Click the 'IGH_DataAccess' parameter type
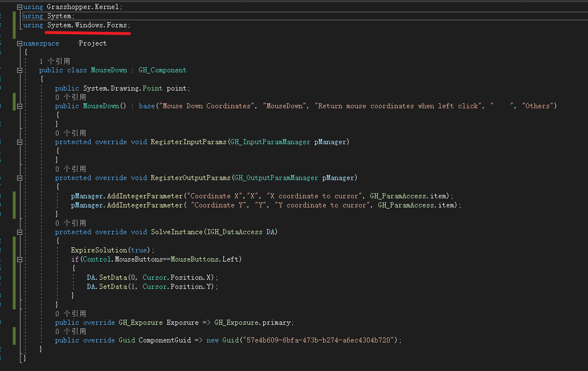Image resolution: width=588 pixels, height=371 pixels. point(235,232)
